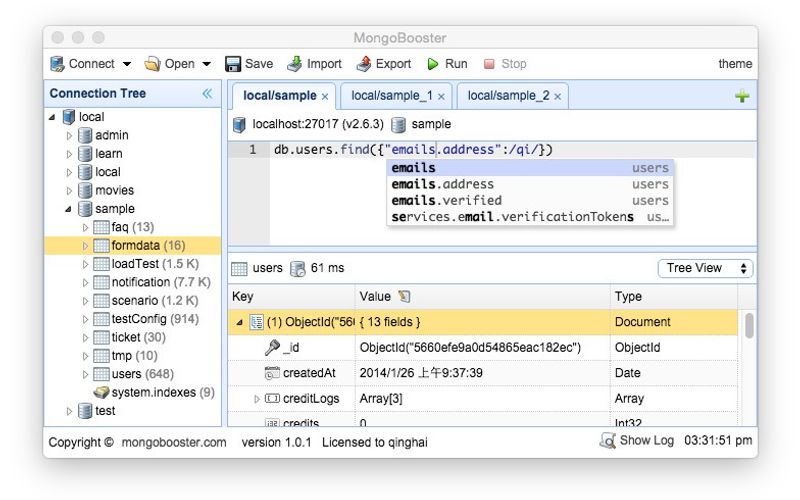Expand the creditLogs array row

click(257, 399)
